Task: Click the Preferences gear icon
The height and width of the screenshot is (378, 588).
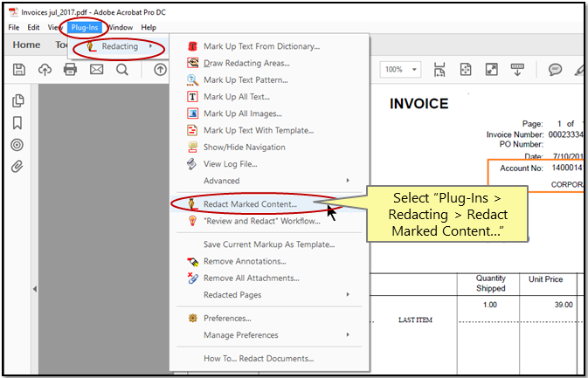Action: pyautogui.click(x=193, y=318)
